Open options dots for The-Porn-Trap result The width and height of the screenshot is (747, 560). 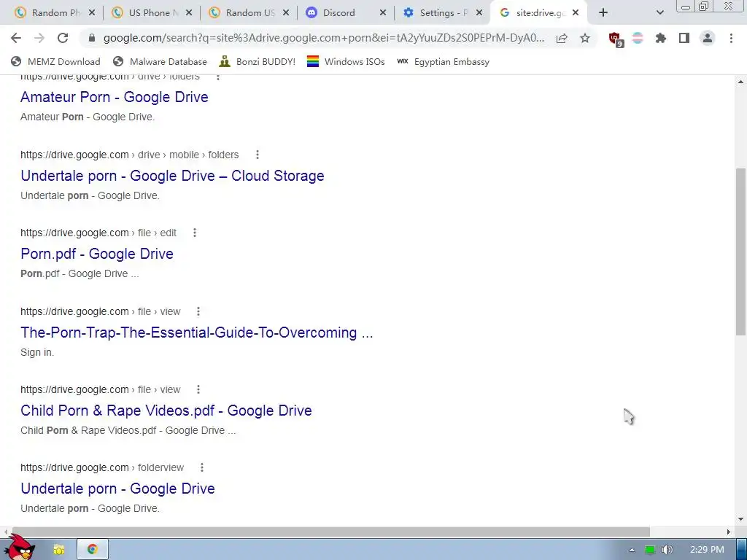pyautogui.click(x=198, y=311)
